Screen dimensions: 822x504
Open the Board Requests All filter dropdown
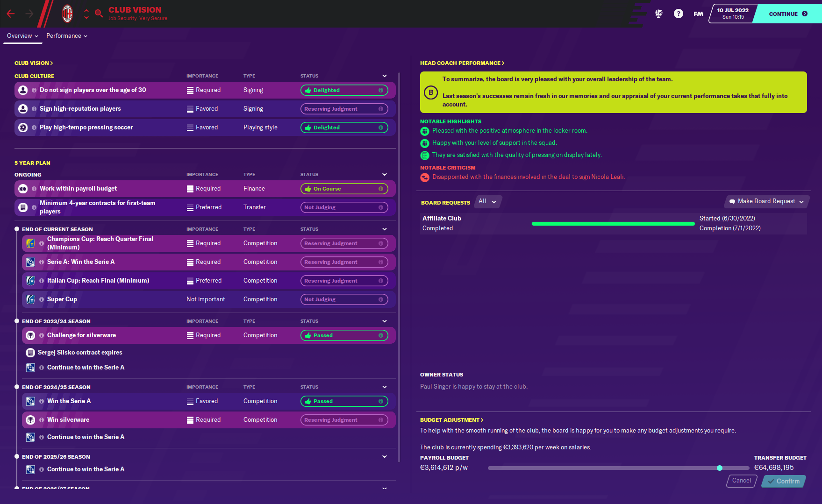coord(487,201)
